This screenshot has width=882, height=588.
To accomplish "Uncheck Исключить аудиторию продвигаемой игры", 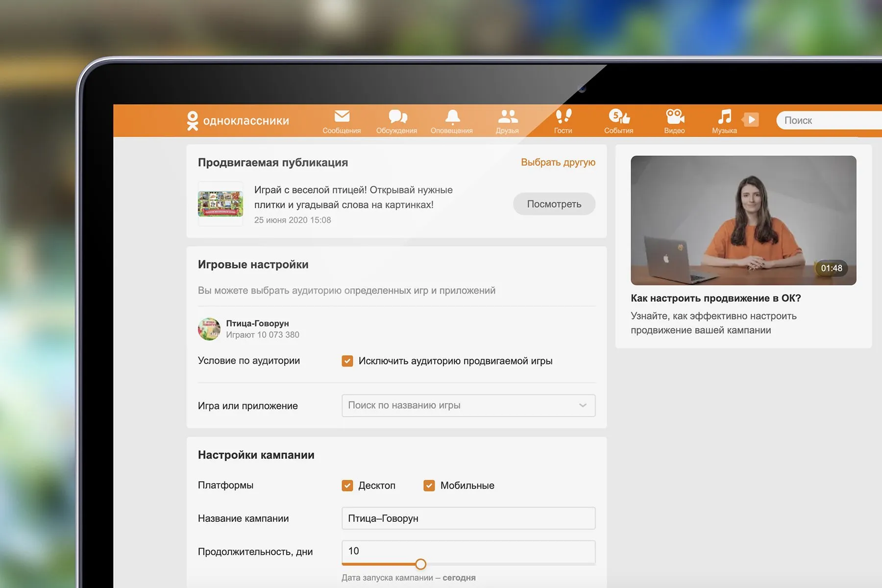I will pyautogui.click(x=347, y=361).
